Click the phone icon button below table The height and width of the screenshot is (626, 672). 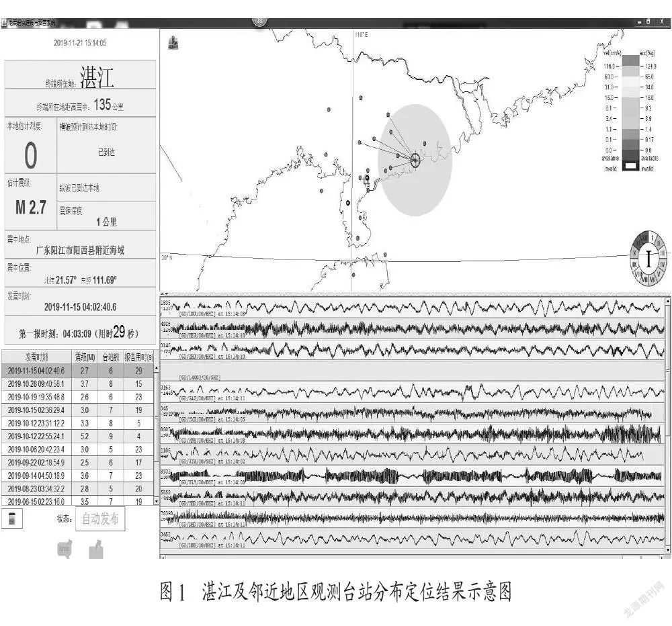tap(12, 519)
